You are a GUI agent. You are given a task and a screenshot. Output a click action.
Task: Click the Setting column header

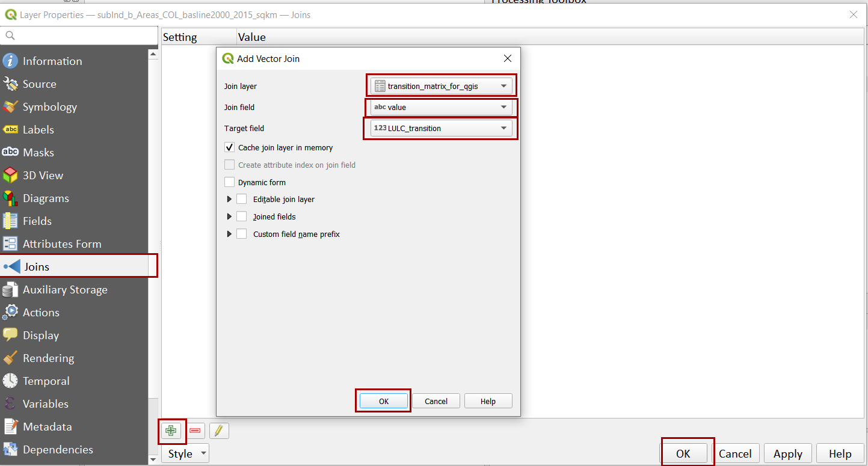[199, 37]
